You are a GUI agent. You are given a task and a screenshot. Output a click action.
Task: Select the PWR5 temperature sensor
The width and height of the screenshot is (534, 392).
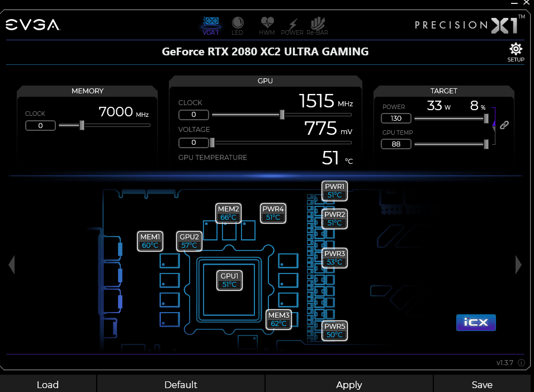[x=334, y=330]
